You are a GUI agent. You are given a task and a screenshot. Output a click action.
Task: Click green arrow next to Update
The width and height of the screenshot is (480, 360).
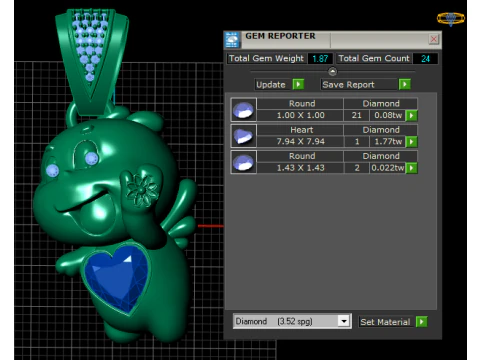coord(298,85)
